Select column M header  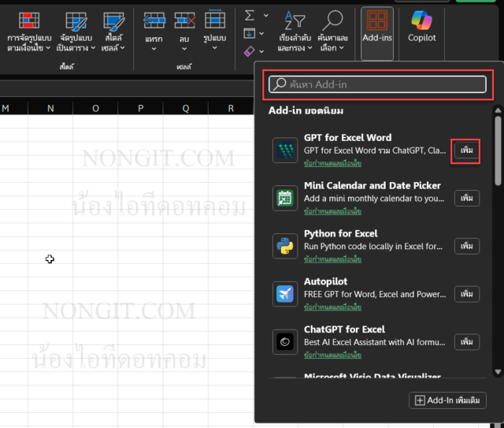(x=14, y=109)
